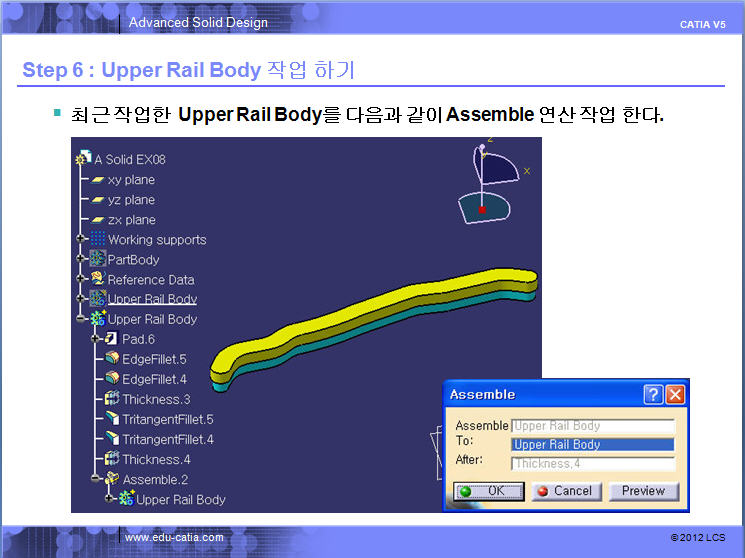Click the help question mark in Assemble dialog
The width and height of the screenshot is (745, 558).
pos(653,395)
